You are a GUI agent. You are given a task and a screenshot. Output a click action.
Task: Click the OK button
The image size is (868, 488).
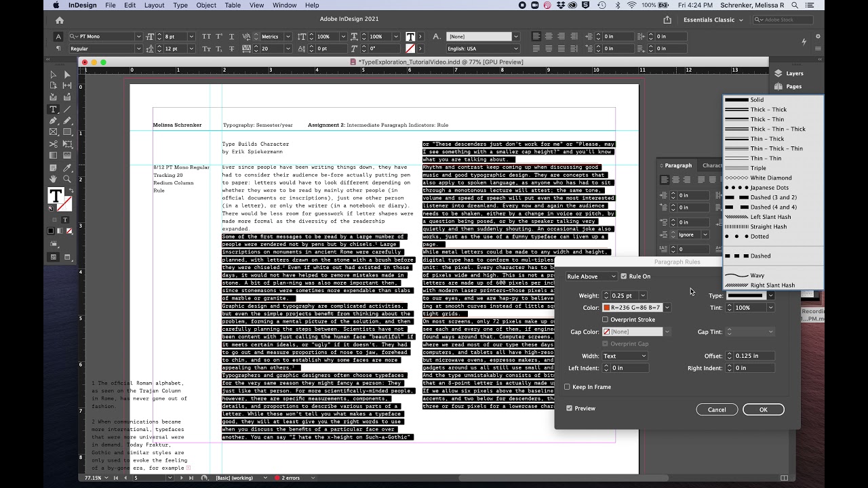764,409
